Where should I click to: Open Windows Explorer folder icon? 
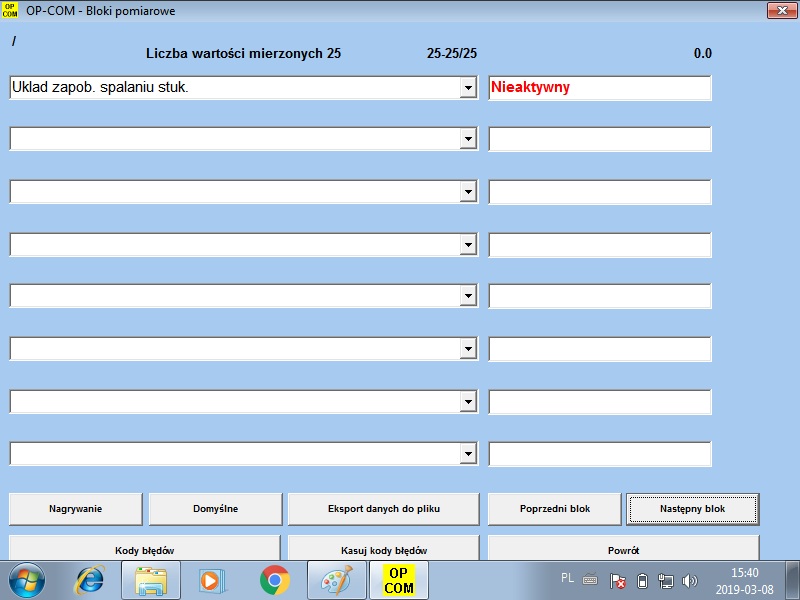(x=151, y=580)
